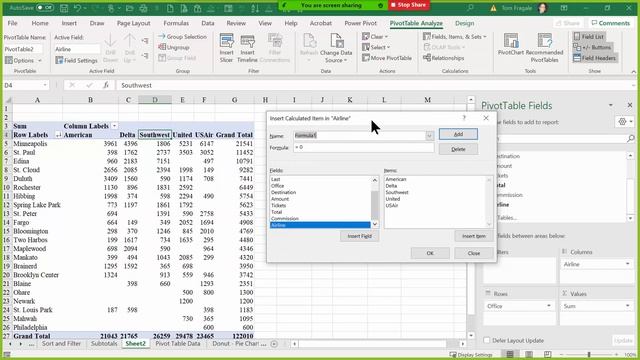Viewport: 640px width, 360px height.
Task: Click Stop Share button
Action: click(x=408, y=5)
